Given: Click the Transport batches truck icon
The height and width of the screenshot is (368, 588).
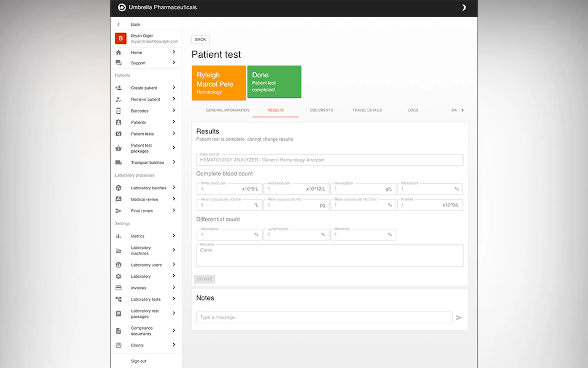Looking at the screenshot, I should 118,163.
